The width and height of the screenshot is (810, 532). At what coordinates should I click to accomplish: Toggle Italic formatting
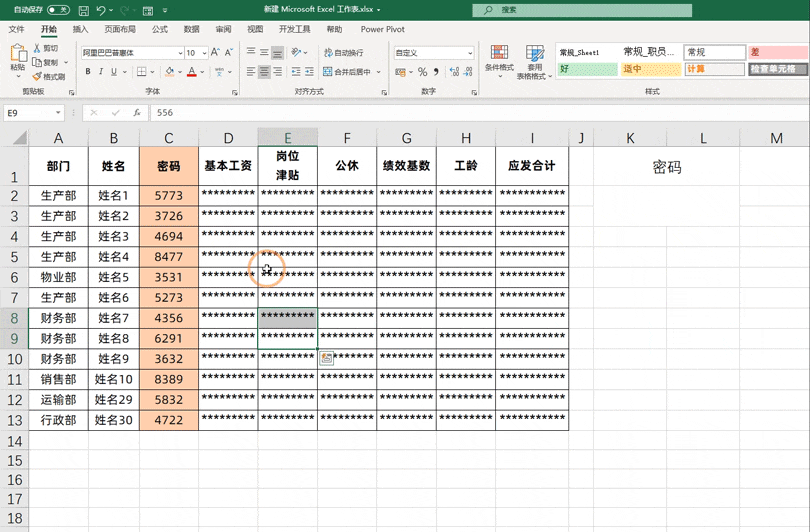[x=101, y=72]
